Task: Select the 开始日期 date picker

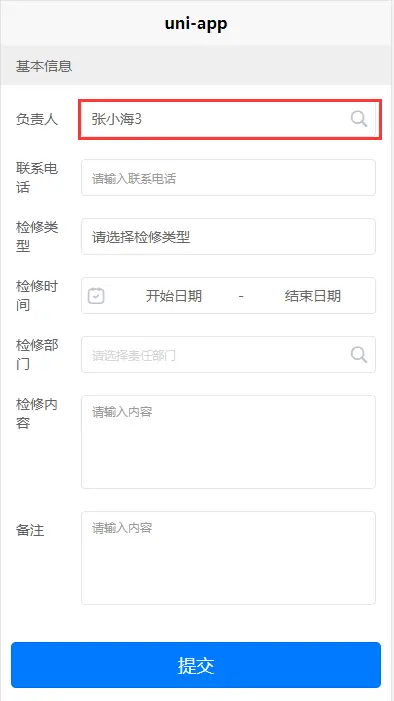Action: pyautogui.click(x=174, y=296)
